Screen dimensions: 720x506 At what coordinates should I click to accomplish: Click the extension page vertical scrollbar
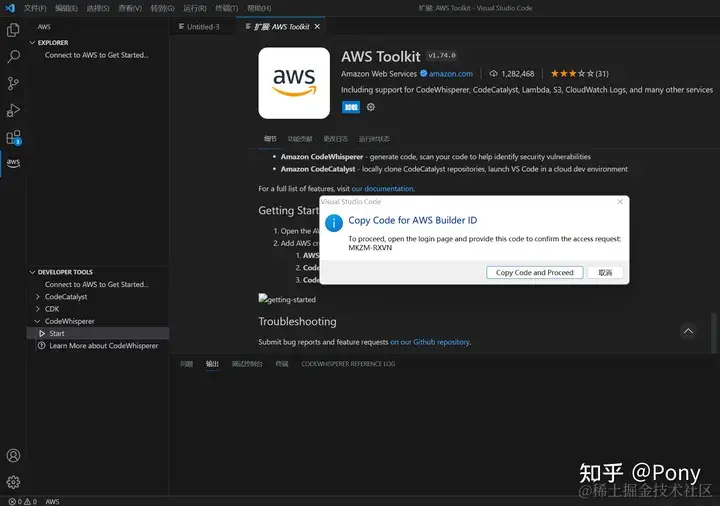coord(713,332)
